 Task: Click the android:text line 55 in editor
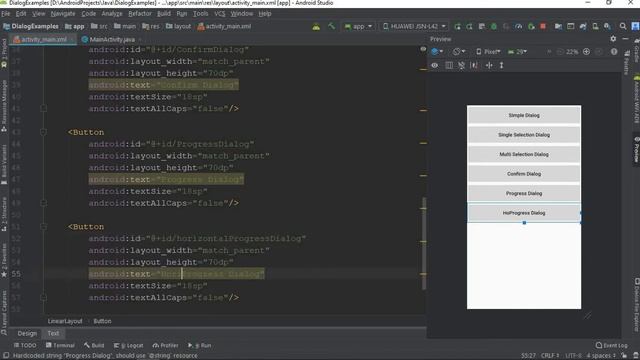176,274
